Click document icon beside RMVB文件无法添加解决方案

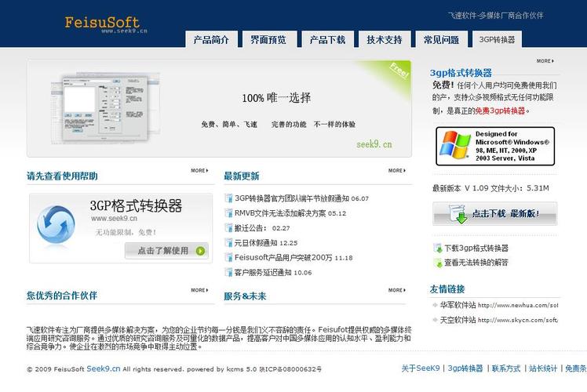tap(228, 213)
